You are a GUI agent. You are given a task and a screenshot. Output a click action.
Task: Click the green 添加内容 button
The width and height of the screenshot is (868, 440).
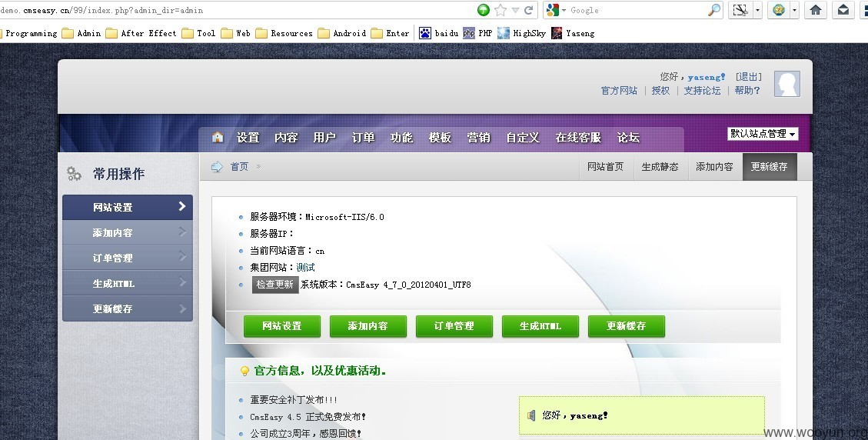point(368,326)
